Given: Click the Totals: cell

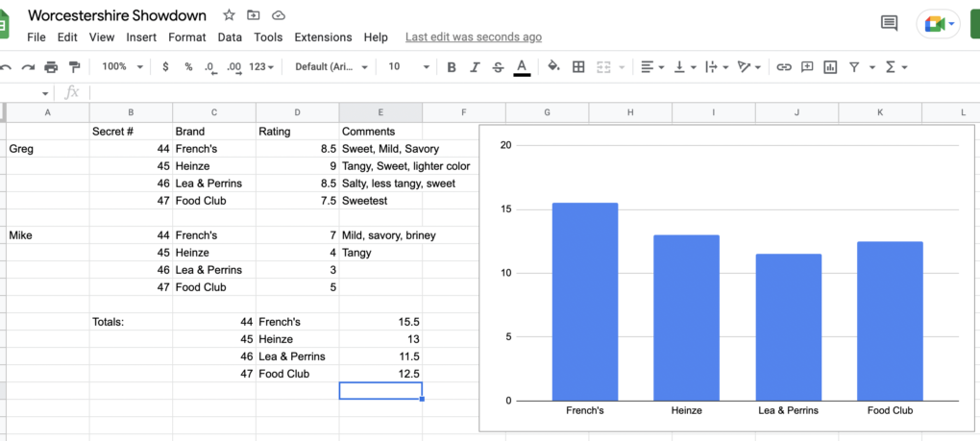Looking at the screenshot, I should pos(132,322).
